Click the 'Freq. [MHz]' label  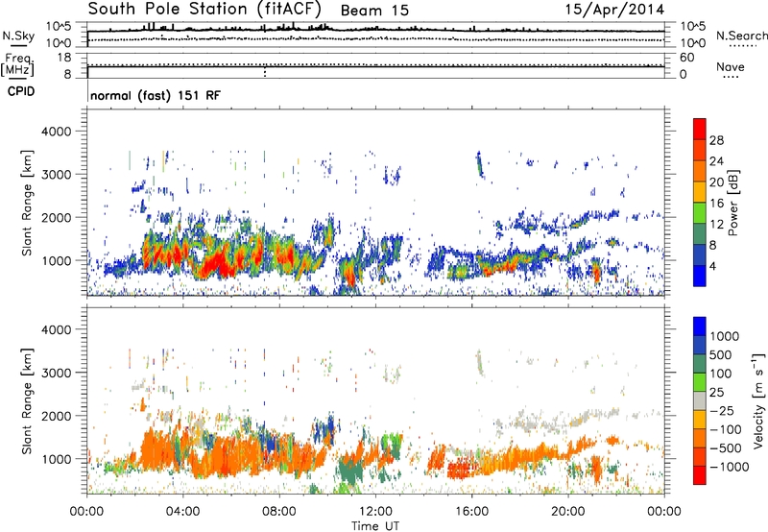point(17,65)
